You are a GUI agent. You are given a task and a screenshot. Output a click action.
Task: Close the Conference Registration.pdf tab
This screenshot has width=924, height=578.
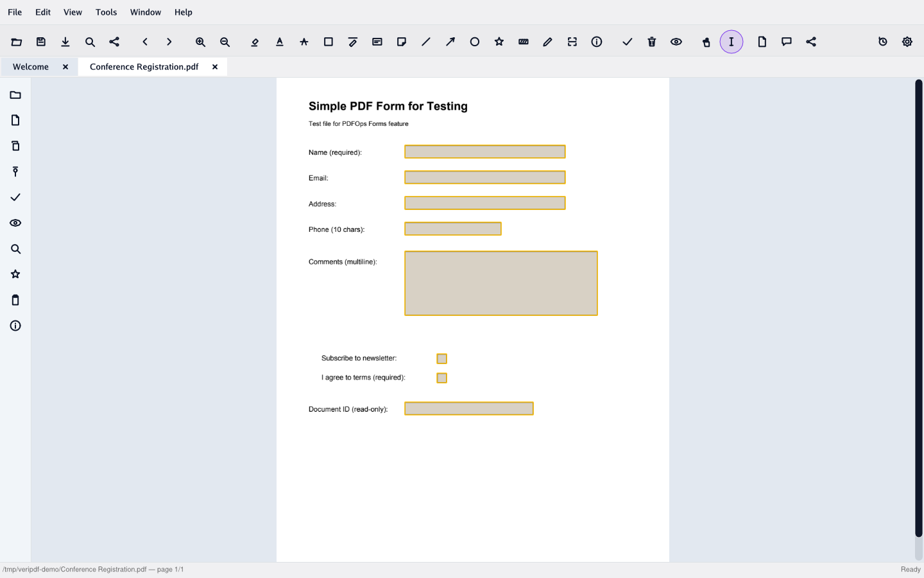click(x=215, y=67)
